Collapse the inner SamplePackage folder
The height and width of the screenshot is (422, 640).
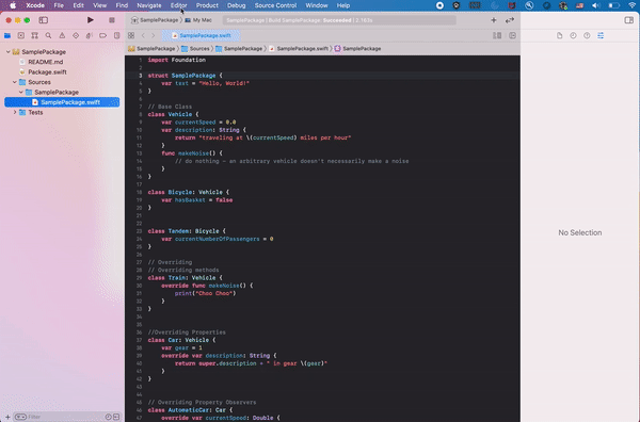tap(21, 92)
